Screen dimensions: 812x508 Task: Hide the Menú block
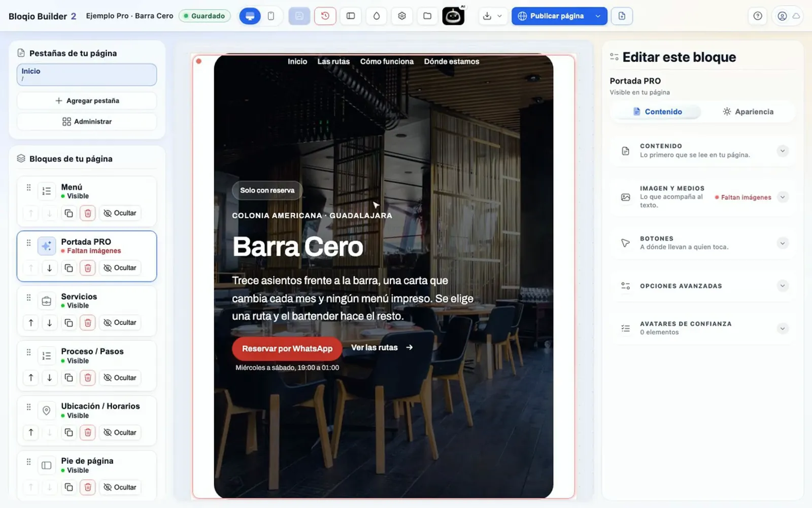[x=120, y=213]
